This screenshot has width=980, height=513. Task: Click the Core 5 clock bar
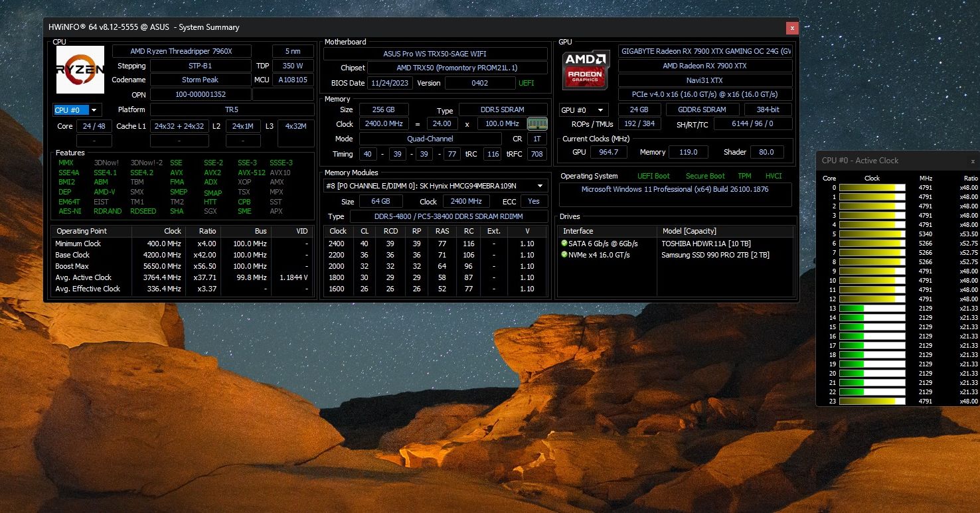[872, 234]
